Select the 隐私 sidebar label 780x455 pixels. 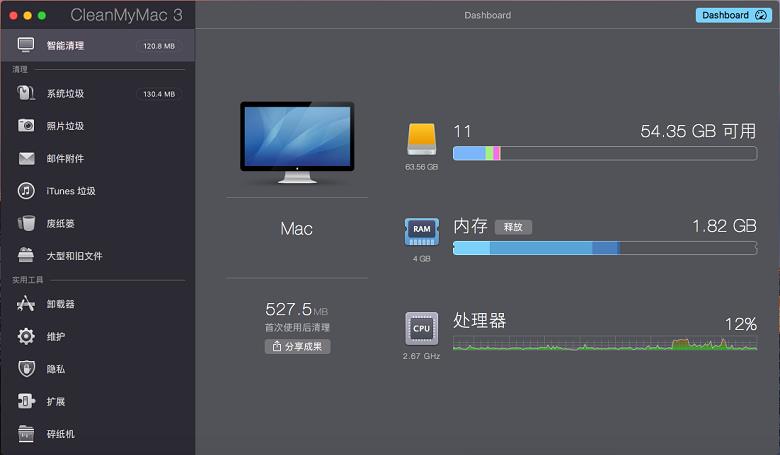56,369
